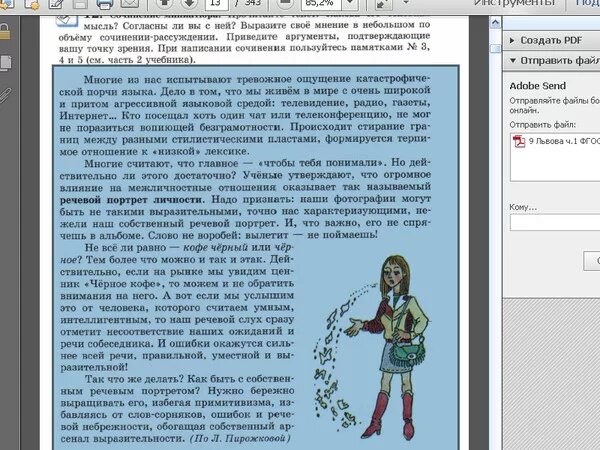Click the Adobe Send heading

538,86
